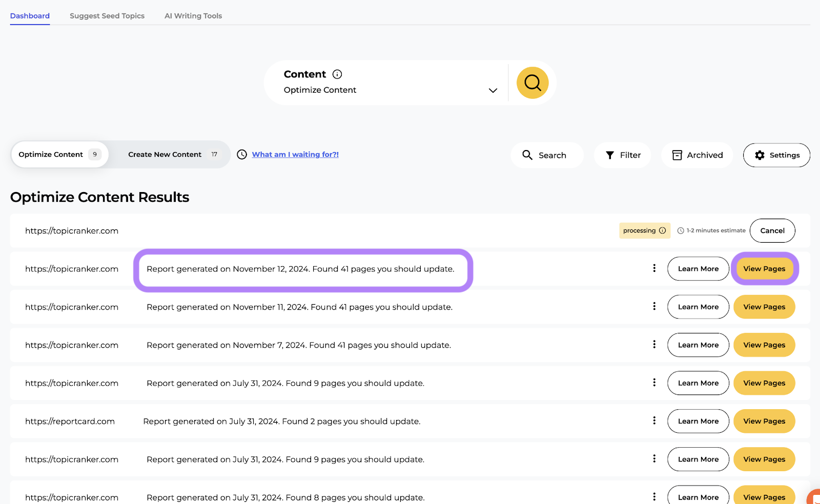Open three-dot menu for November 12 report

[654, 268]
